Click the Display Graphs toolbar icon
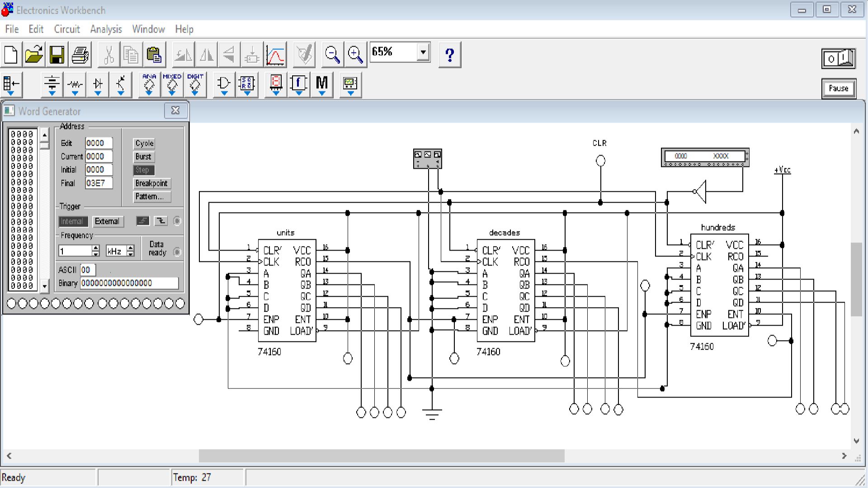 (x=275, y=55)
